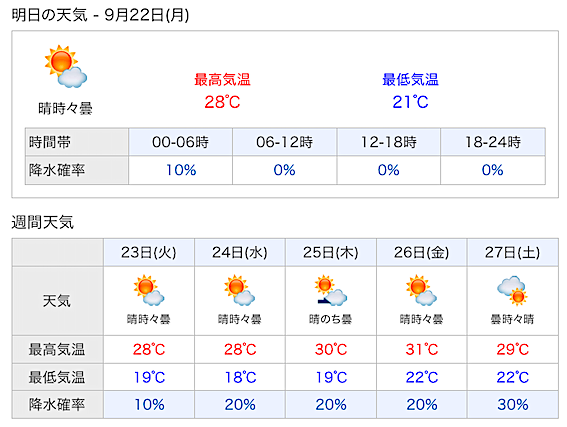Viewport: 567px width, 427px height.
Task: Click the 30% precipitation for 27日(土)
Action: tap(513, 405)
